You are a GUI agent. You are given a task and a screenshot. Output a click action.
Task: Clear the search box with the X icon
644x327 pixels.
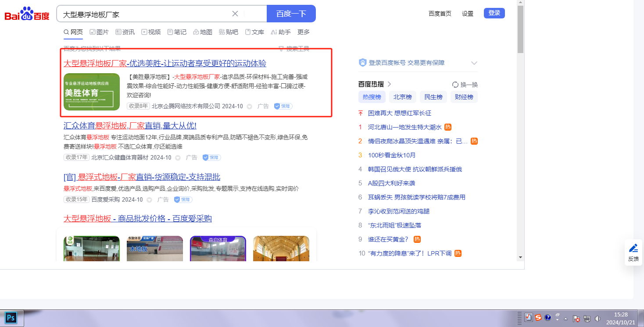[235, 14]
